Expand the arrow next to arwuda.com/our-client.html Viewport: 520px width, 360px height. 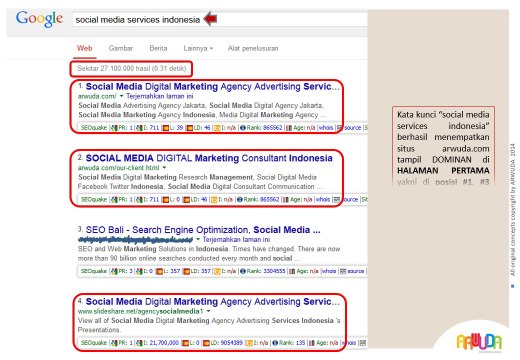point(164,168)
